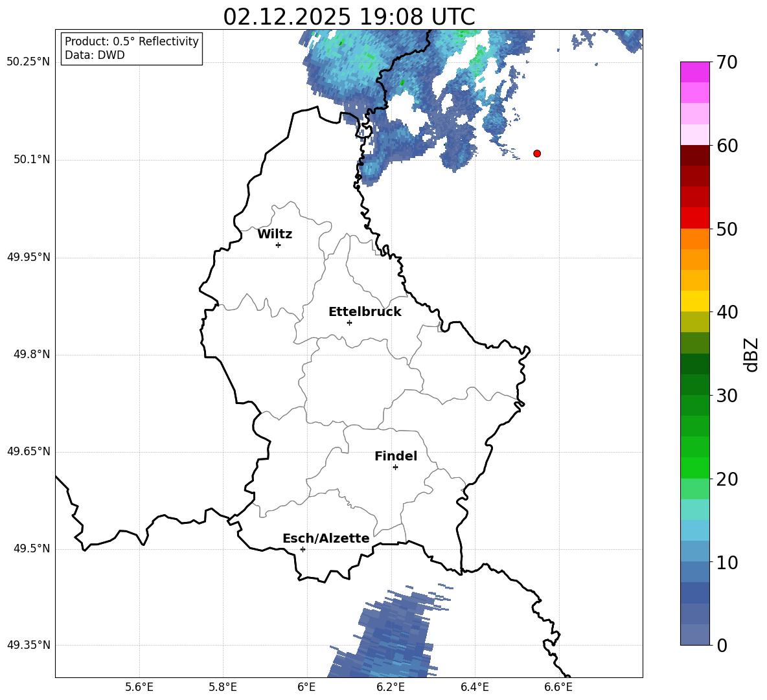Image resolution: width=767 pixels, height=700 pixels.
Task: Click the 49.8°N latitude label
Action: [x=32, y=354]
